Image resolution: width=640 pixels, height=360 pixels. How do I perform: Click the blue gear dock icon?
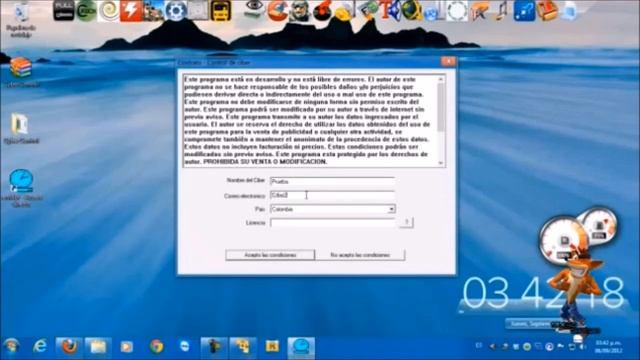click(176, 11)
